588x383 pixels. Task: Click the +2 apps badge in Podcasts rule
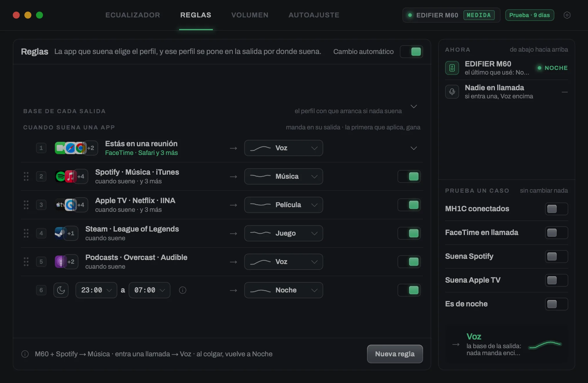click(x=71, y=262)
